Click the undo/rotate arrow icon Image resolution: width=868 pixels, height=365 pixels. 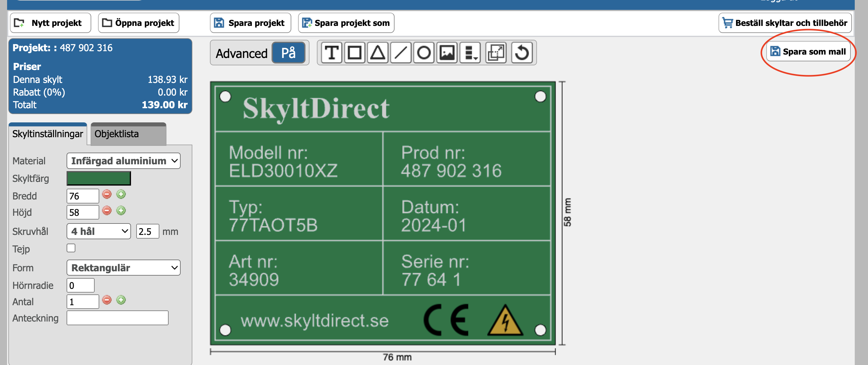(x=522, y=53)
